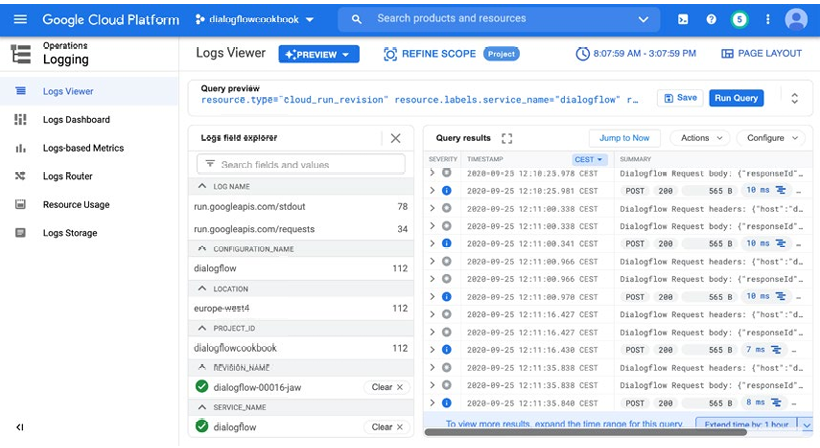Expand the search bar dropdown arrow
Viewport: 820px width, 448px height.
point(643,19)
